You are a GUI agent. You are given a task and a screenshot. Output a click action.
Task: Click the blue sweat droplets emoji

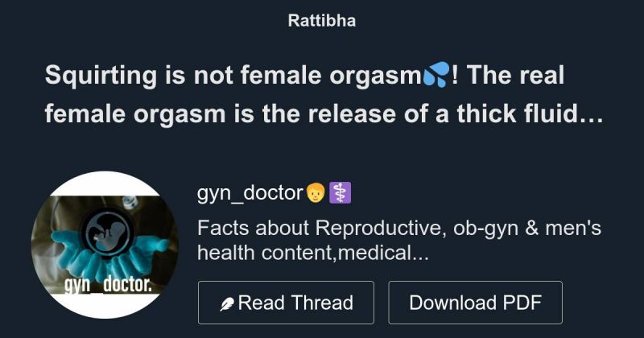point(436,75)
